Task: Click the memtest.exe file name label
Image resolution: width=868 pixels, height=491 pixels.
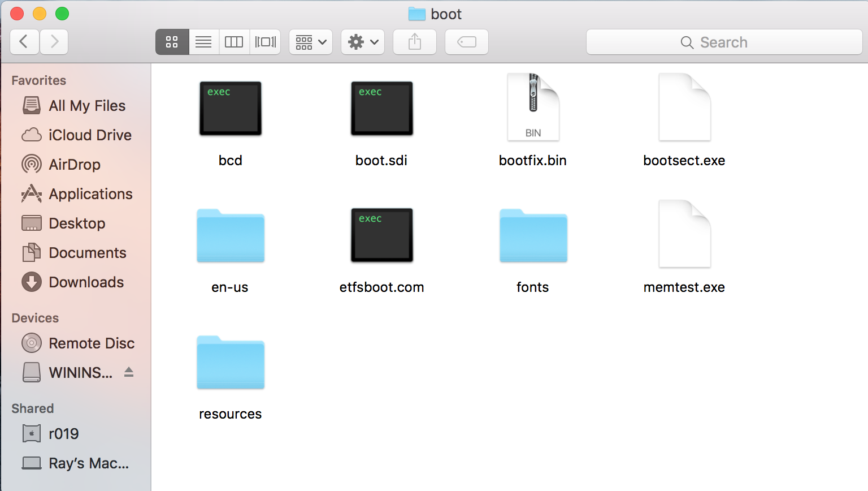Action: coord(684,287)
